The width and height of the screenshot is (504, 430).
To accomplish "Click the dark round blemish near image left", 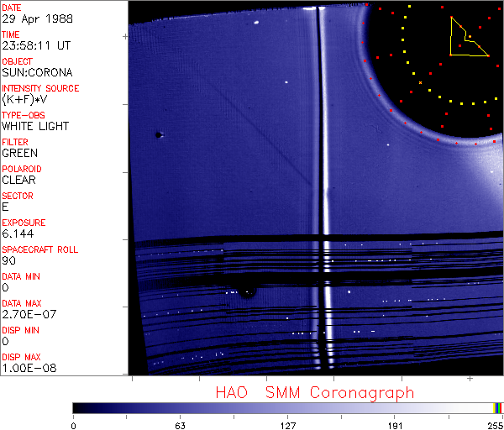I will coord(158,134).
